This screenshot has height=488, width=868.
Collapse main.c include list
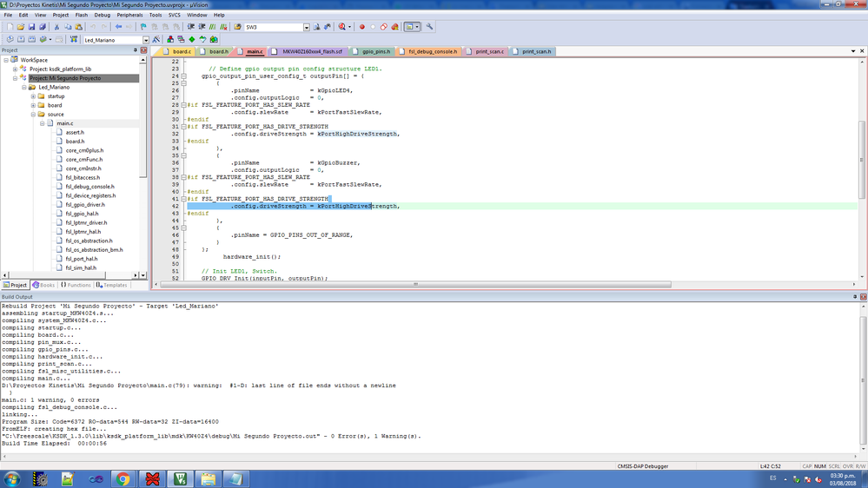pos(42,123)
